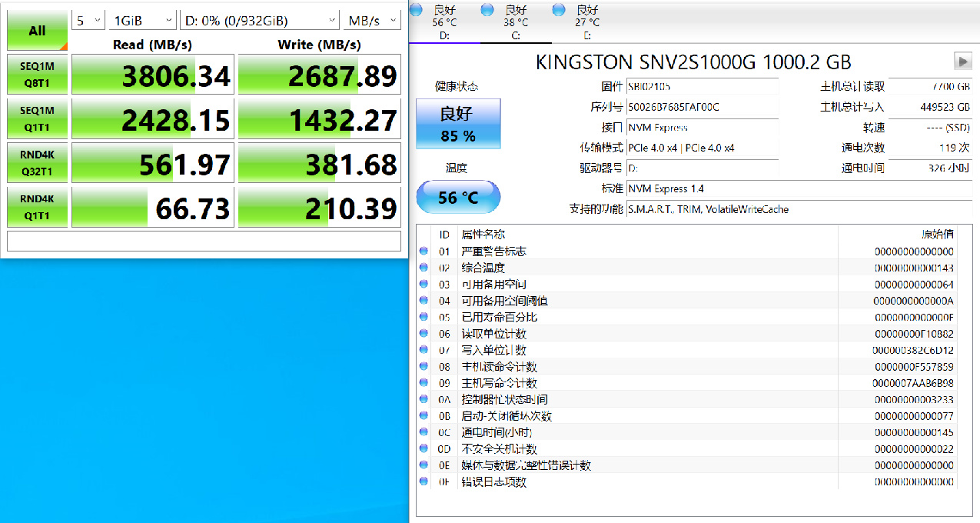Click the 2428.15 read result

coord(153,118)
